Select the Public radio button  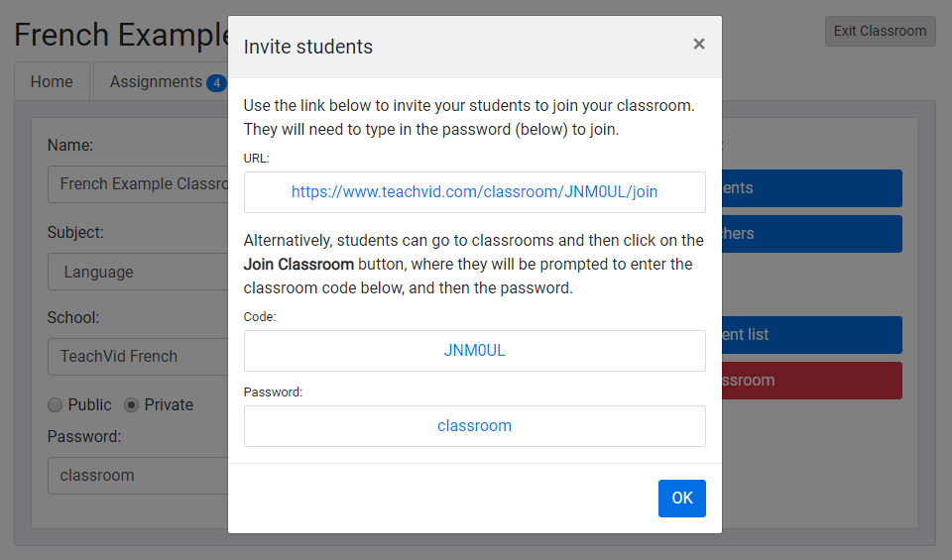pos(56,404)
